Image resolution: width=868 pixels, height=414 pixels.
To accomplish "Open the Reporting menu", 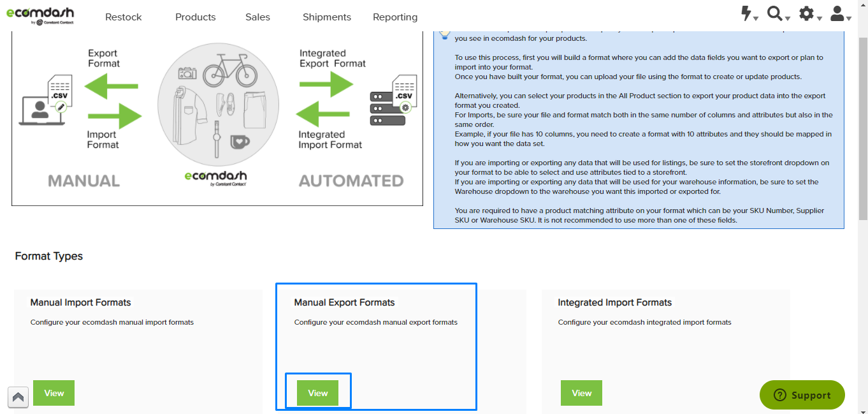I will click(395, 17).
